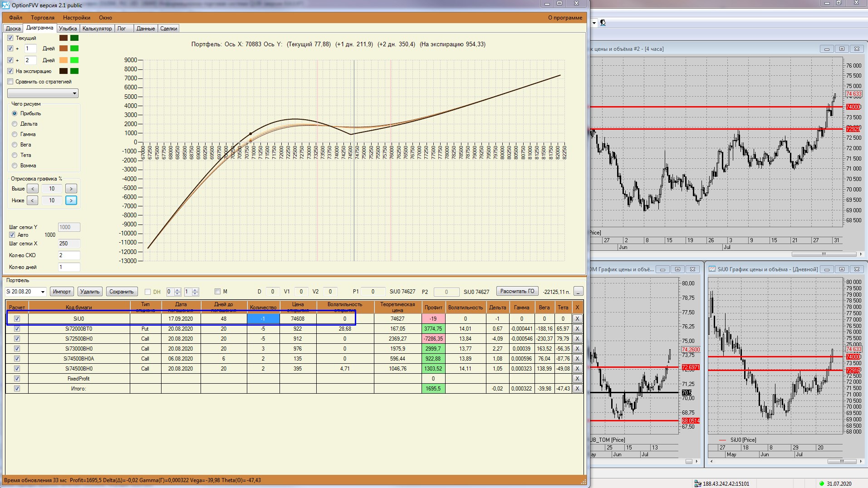Screen dimensions: 868x488
Task: Click the right arrow next to Ниже
Action: 71,200
